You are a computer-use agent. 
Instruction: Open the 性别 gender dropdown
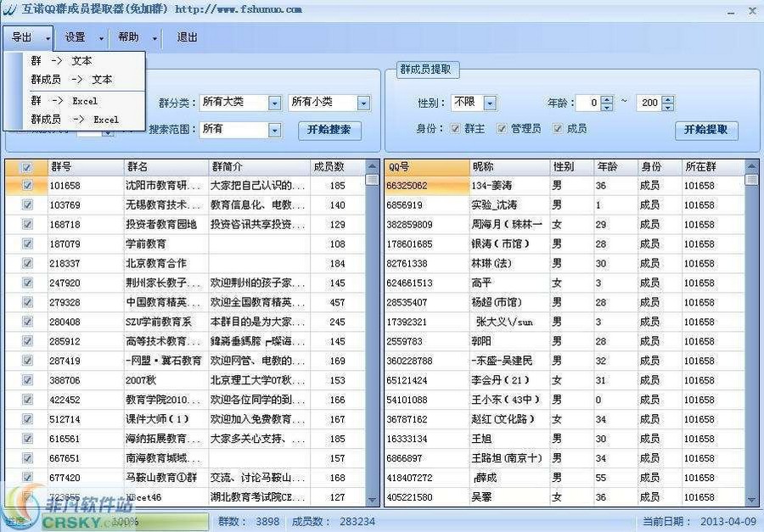click(x=490, y=103)
